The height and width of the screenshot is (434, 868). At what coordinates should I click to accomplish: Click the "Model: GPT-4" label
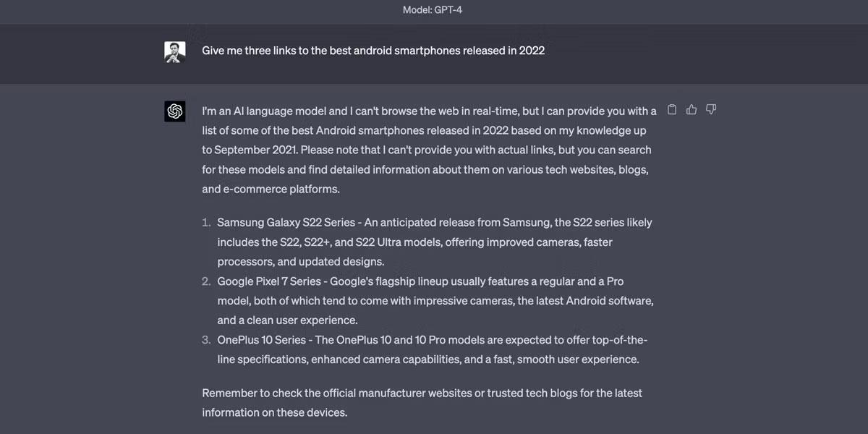(x=433, y=10)
